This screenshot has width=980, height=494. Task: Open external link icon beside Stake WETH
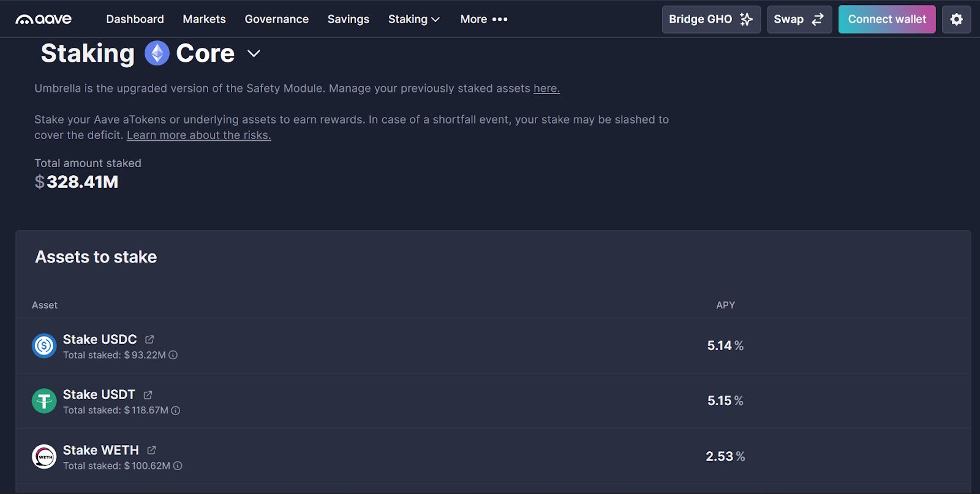tap(151, 450)
